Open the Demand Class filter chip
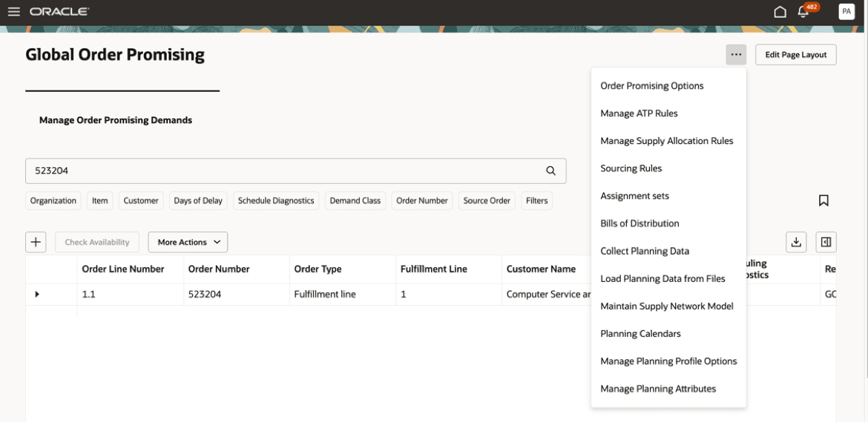This screenshot has height=423, width=868. pyautogui.click(x=355, y=200)
